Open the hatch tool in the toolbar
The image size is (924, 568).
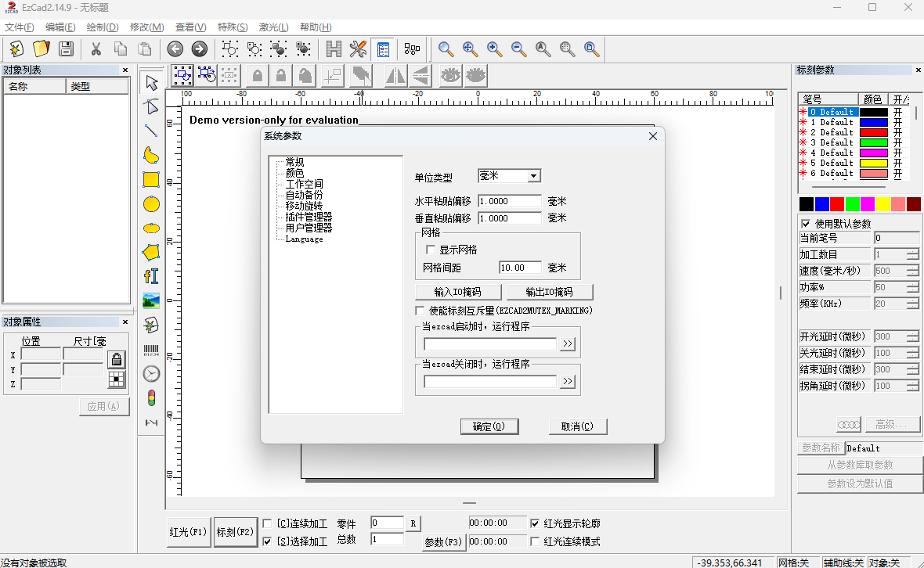(334, 49)
